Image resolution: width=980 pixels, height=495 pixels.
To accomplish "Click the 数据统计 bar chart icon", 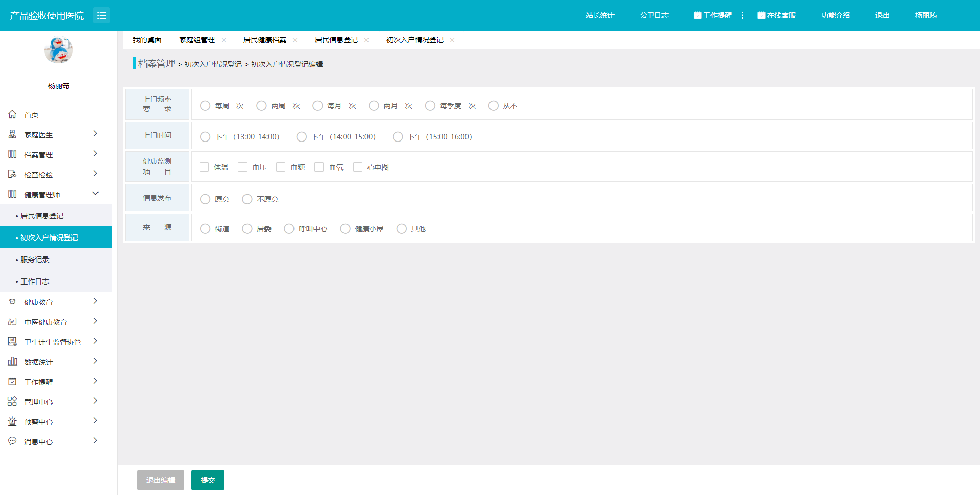I will tap(12, 362).
